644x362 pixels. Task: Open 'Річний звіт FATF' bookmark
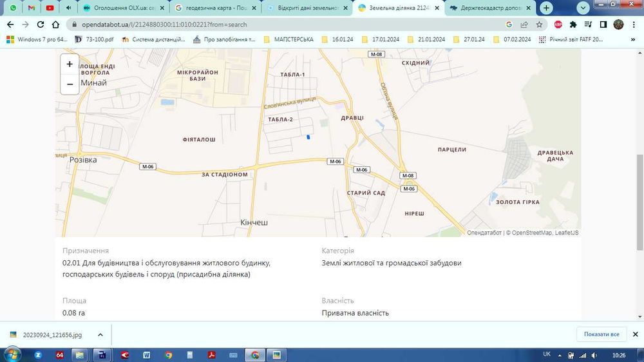pyautogui.click(x=571, y=39)
